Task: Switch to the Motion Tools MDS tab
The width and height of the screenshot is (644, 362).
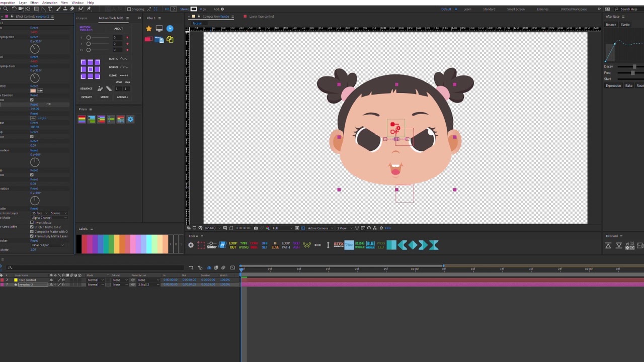Action: 110,18
